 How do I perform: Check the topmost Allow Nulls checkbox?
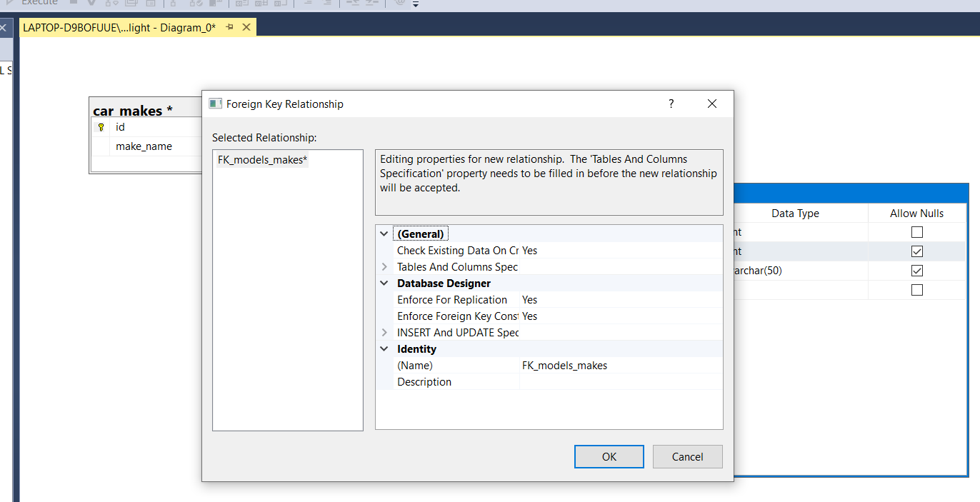point(917,232)
